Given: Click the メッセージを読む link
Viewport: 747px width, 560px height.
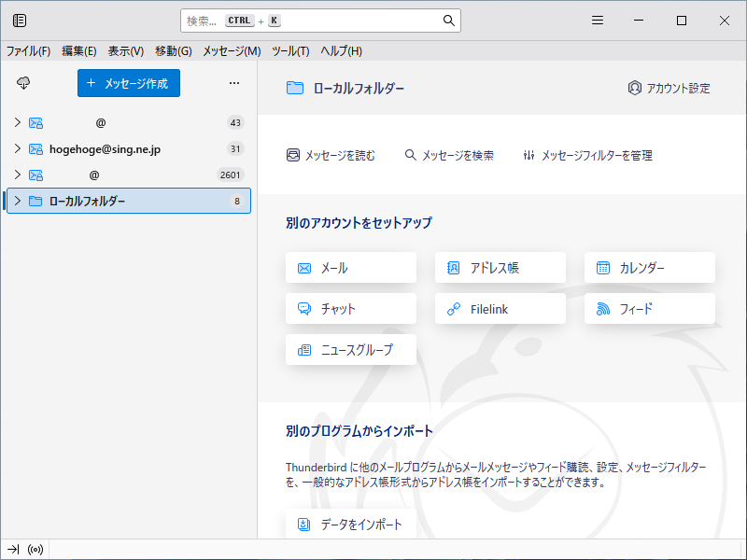Looking at the screenshot, I should point(331,155).
